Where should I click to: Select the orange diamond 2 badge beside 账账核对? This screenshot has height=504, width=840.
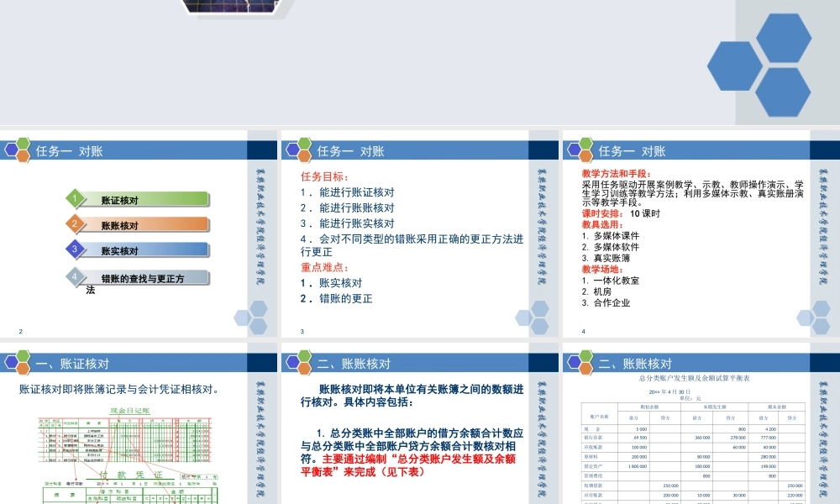coord(76,224)
